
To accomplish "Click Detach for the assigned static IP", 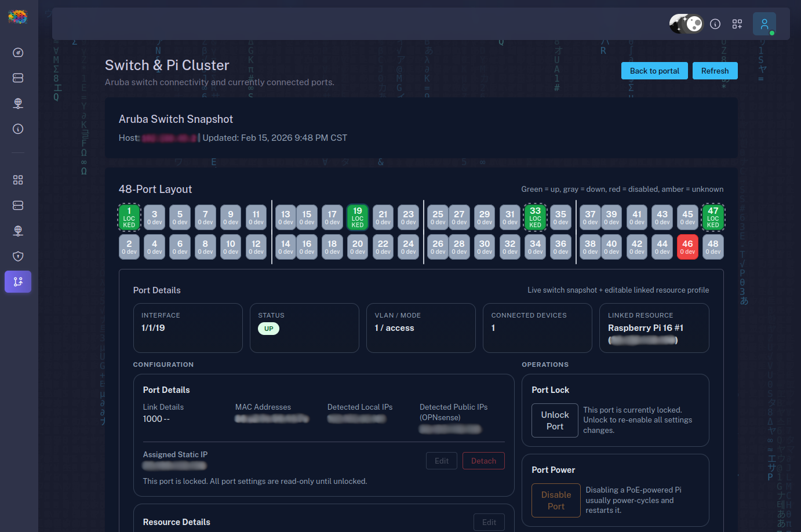I will click(483, 461).
